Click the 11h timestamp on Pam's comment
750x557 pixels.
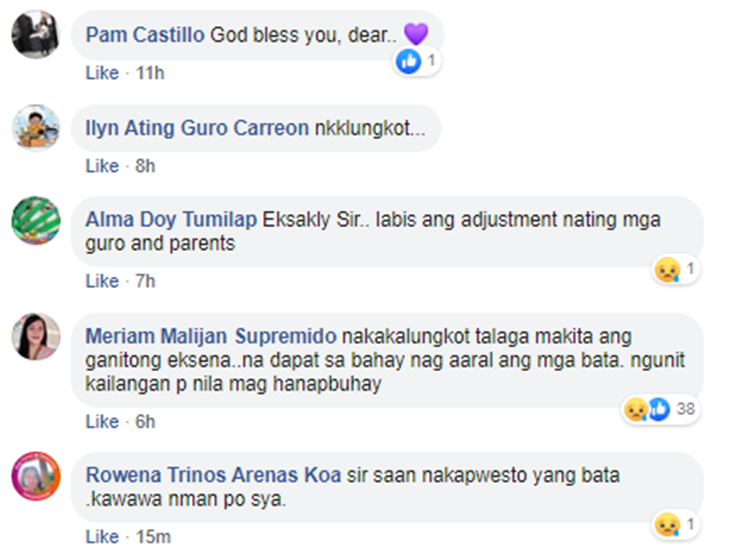150,73
